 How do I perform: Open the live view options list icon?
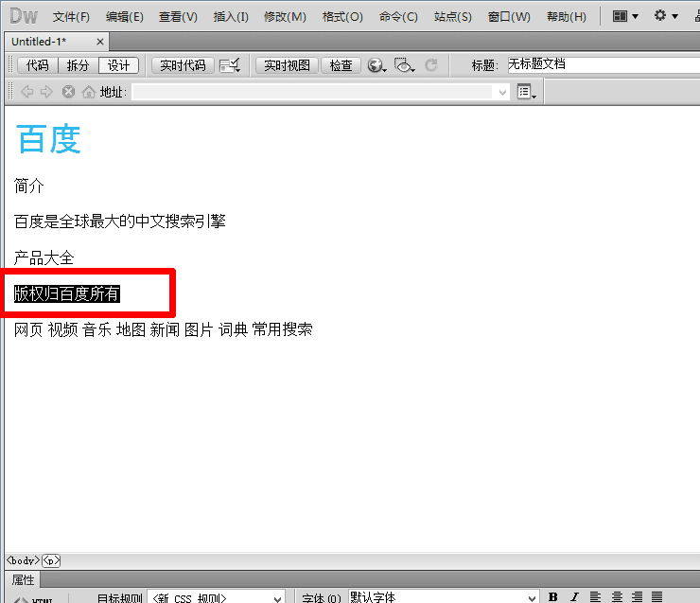tap(526, 92)
